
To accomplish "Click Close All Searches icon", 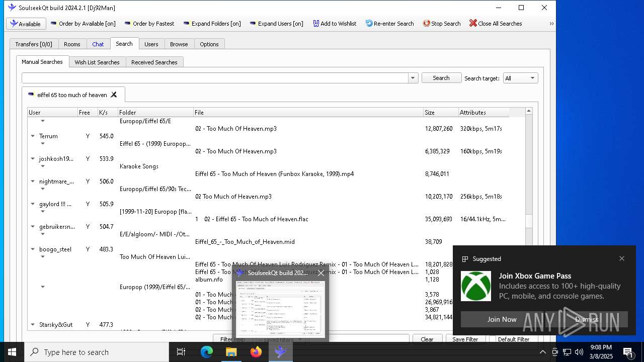I will click(x=496, y=24).
